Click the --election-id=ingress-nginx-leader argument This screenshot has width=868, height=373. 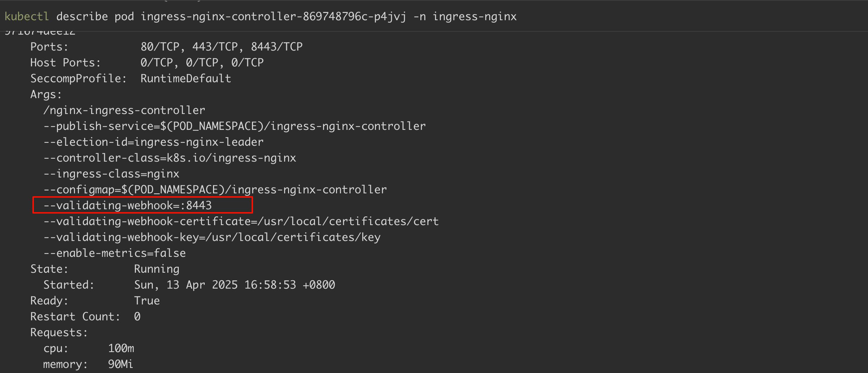pos(153,142)
